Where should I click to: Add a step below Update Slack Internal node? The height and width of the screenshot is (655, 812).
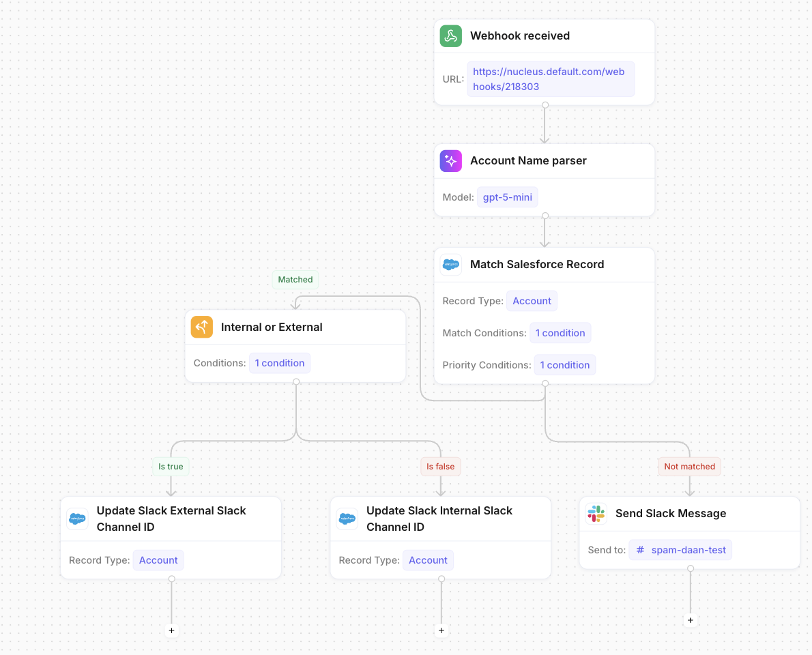pos(441,631)
